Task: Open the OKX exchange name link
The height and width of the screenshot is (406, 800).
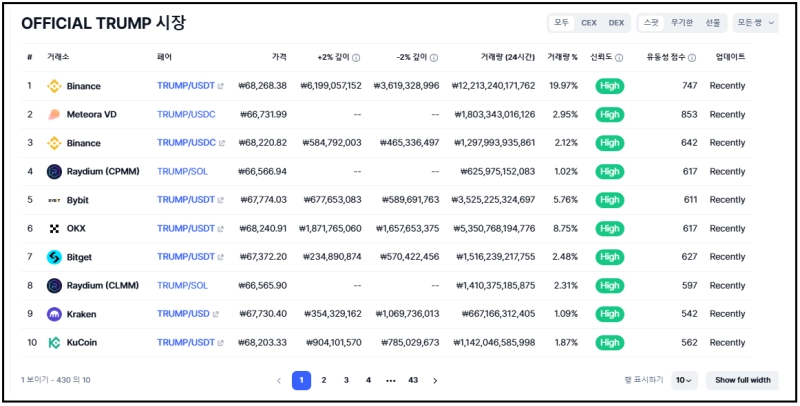Action: 76,229
